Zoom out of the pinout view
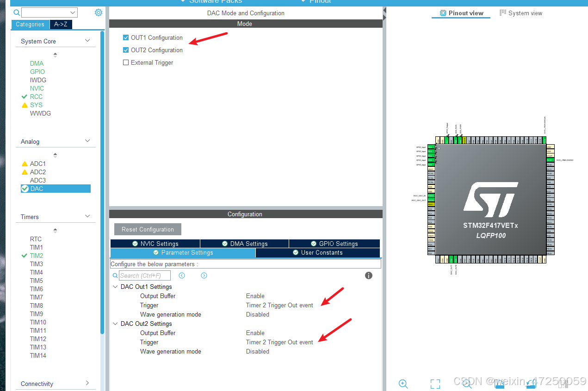This screenshot has height=391, width=588. [x=467, y=384]
